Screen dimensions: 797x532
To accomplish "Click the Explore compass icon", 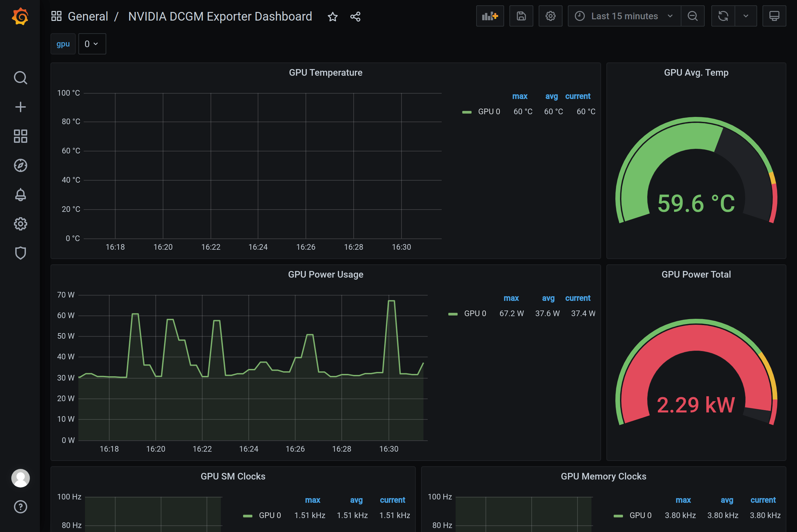I will coord(20,165).
